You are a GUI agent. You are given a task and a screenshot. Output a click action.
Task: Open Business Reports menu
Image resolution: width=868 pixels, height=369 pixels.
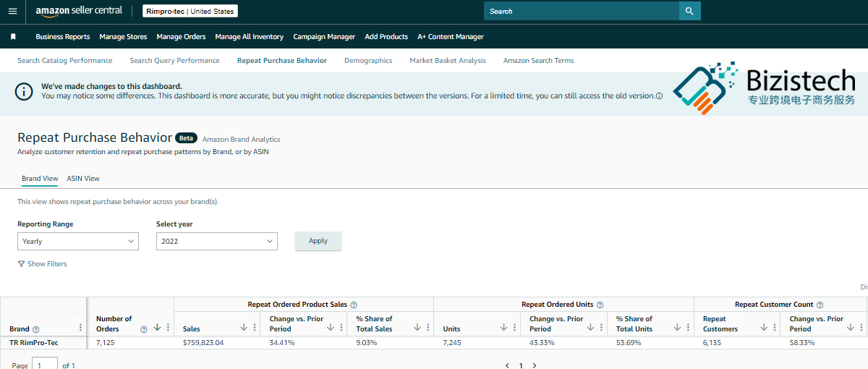point(63,37)
